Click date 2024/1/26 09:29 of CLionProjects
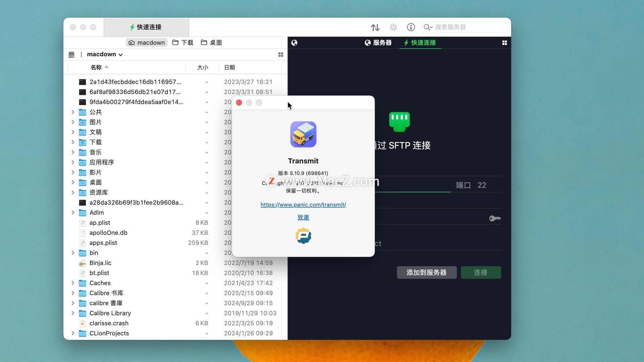 coord(248,333)
